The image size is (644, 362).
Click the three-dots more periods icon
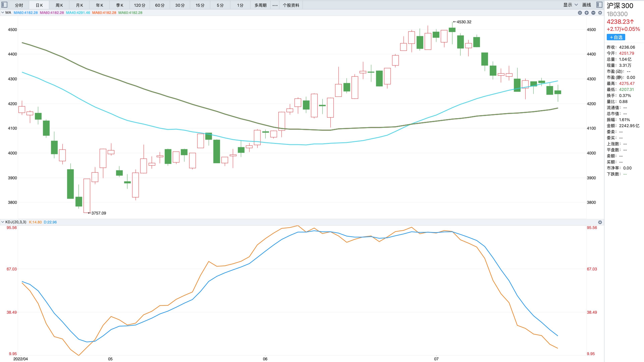275,5
